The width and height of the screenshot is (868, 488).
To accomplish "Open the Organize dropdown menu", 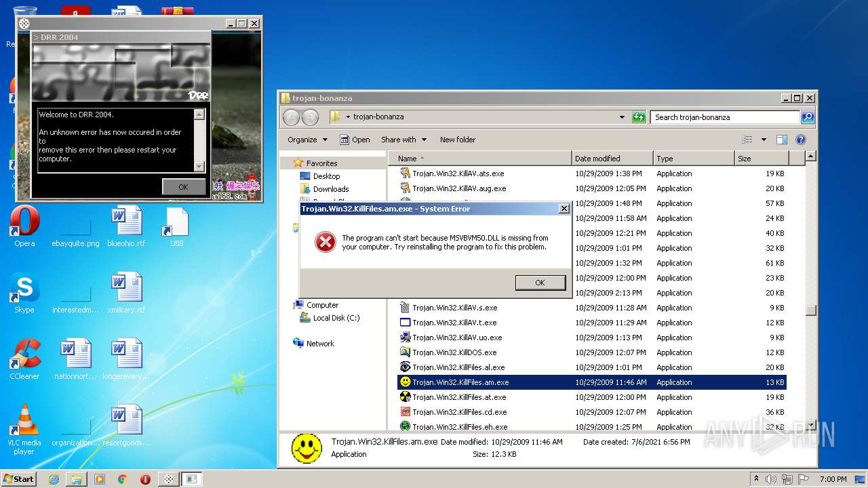I will coord(307,140).
